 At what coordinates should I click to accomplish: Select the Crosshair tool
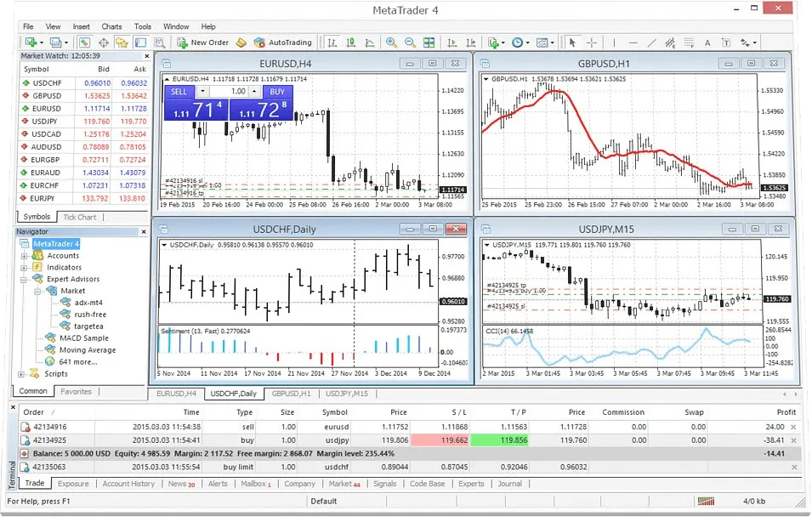pyautogui.click(x=592, y=43)
